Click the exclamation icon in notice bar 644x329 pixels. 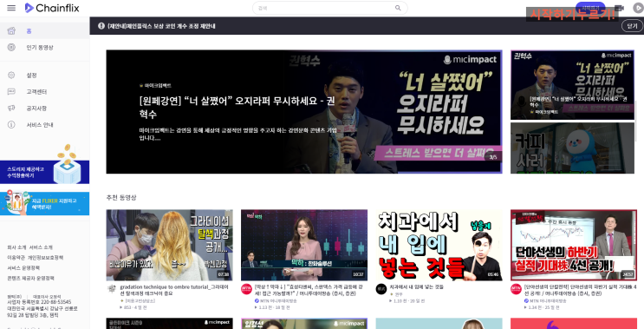(101, 26)
